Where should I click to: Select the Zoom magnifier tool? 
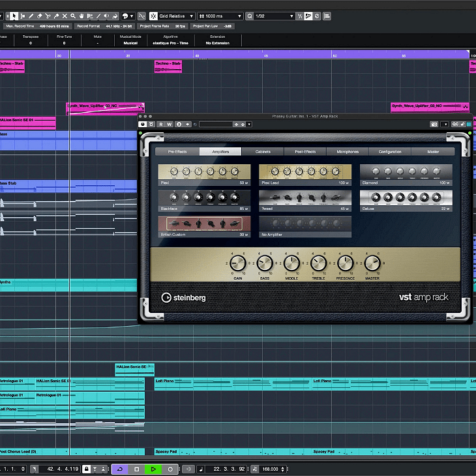coord(73,16)
